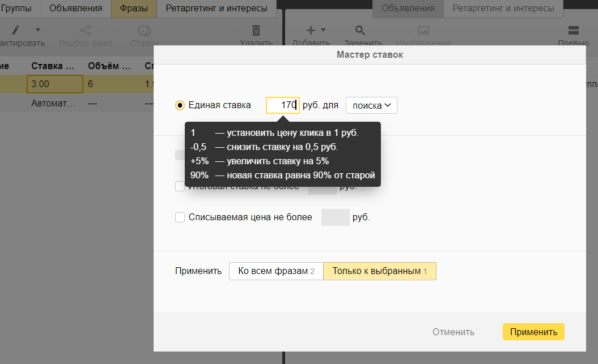The image size is (598, 364).
Task: Open the left Ретаргетинг и интересы tab
Action: click(x=217, y=8)
